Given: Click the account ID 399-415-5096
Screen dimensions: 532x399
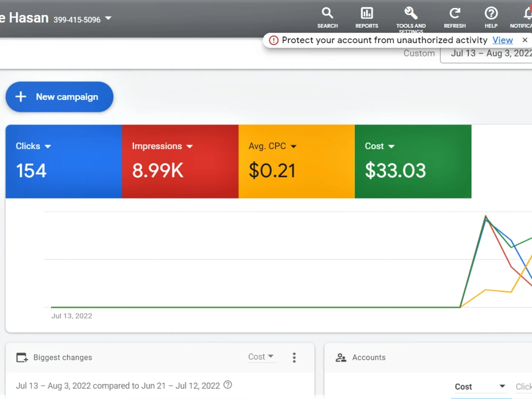Looking at the screenshot, I should click(x=77, y=20).
